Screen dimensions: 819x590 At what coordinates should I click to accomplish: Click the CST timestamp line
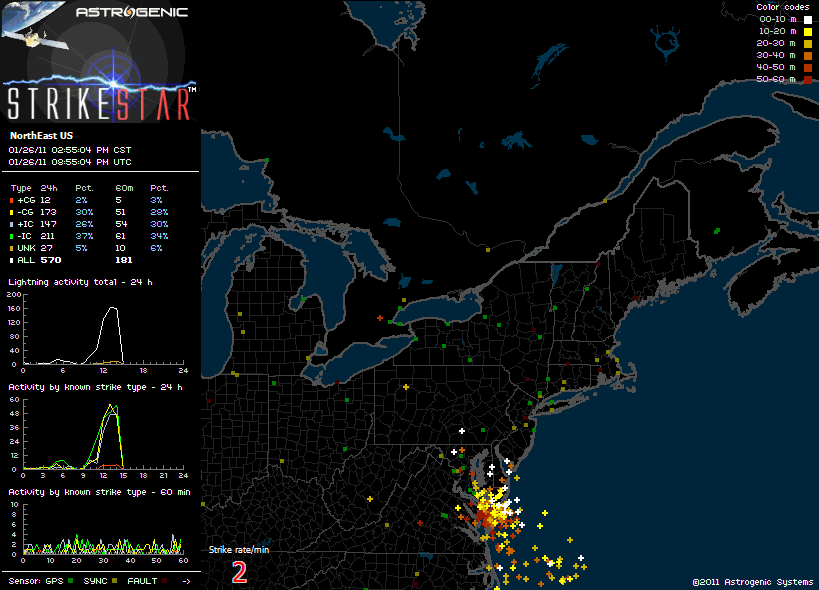pos(70,150)
